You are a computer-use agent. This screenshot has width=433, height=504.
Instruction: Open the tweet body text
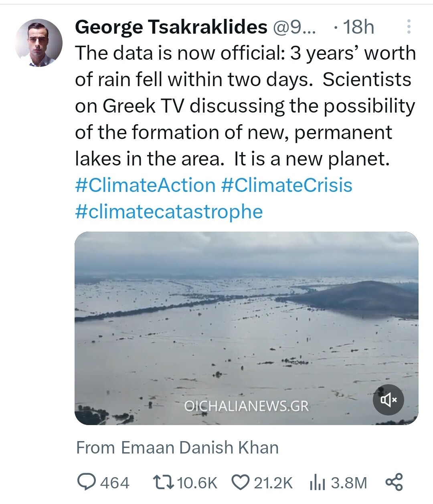[245, 106]
